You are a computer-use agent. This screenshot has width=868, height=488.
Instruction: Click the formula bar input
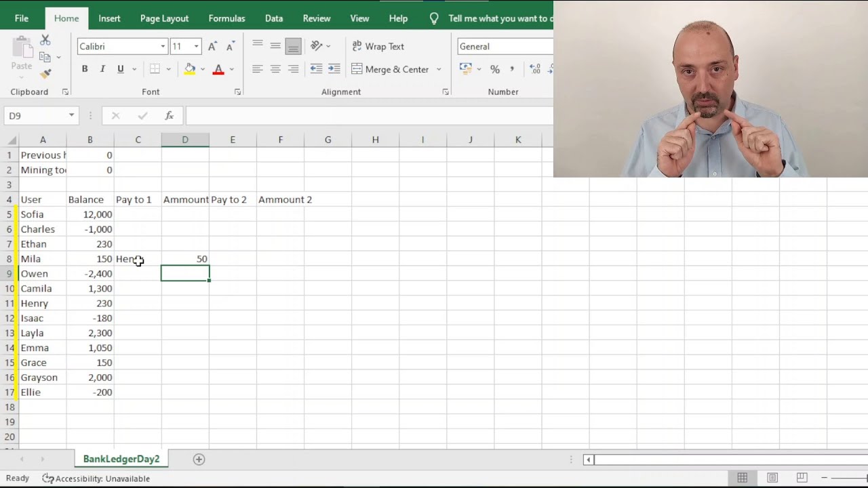pos(370,116)
